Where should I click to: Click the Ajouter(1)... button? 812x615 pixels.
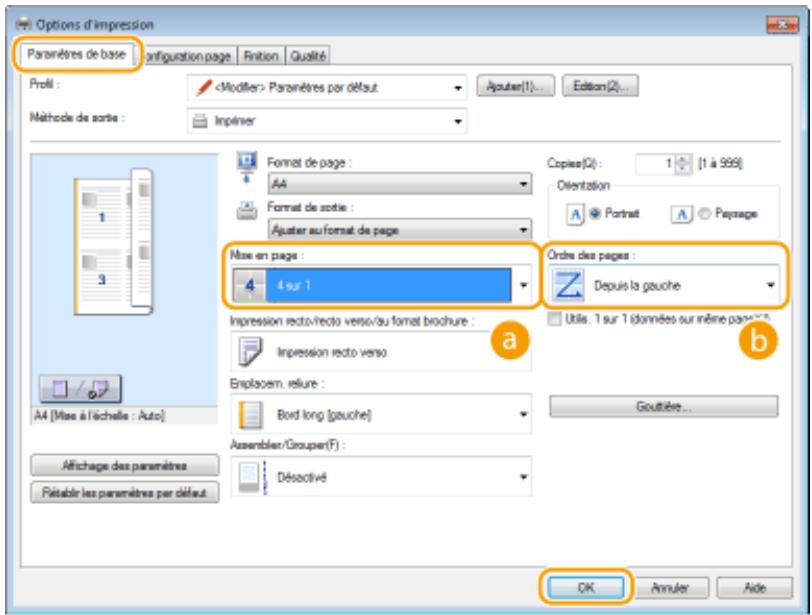[515, 86]
